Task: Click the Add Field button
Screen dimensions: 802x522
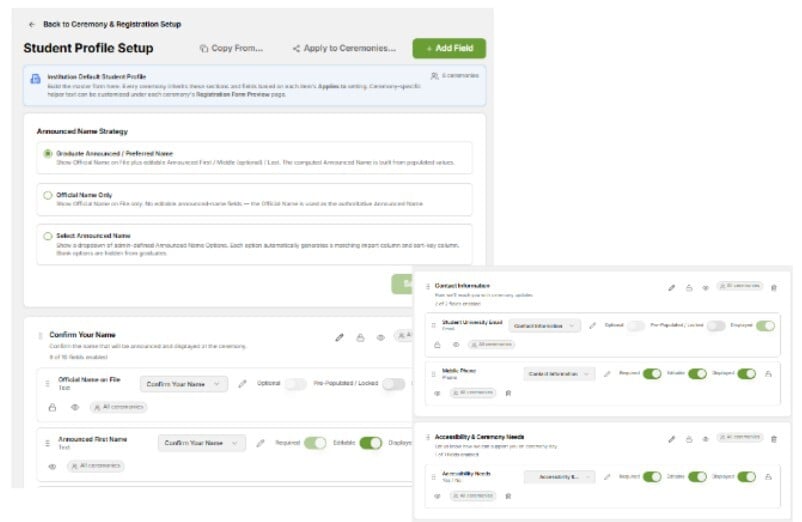Action: (x=449, y=48)
